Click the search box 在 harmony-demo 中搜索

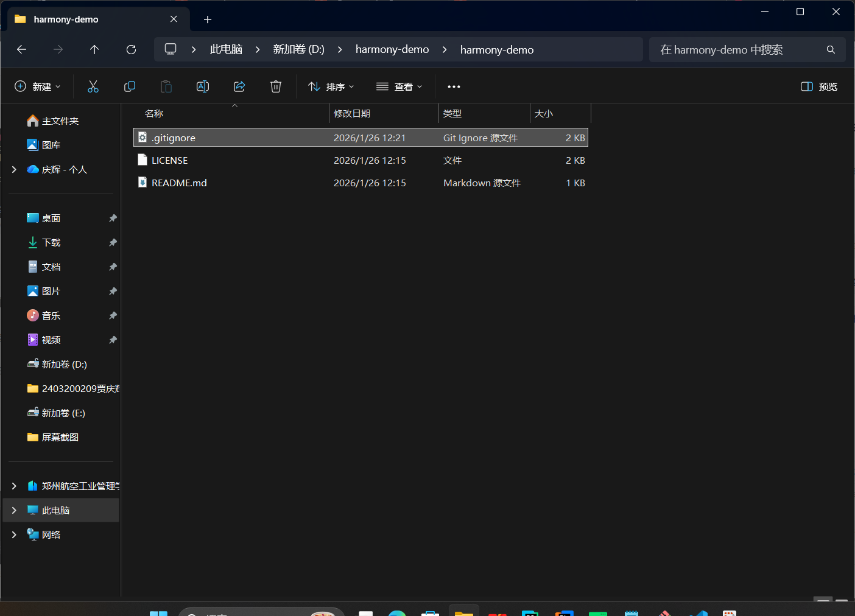(x=747, y=49)
